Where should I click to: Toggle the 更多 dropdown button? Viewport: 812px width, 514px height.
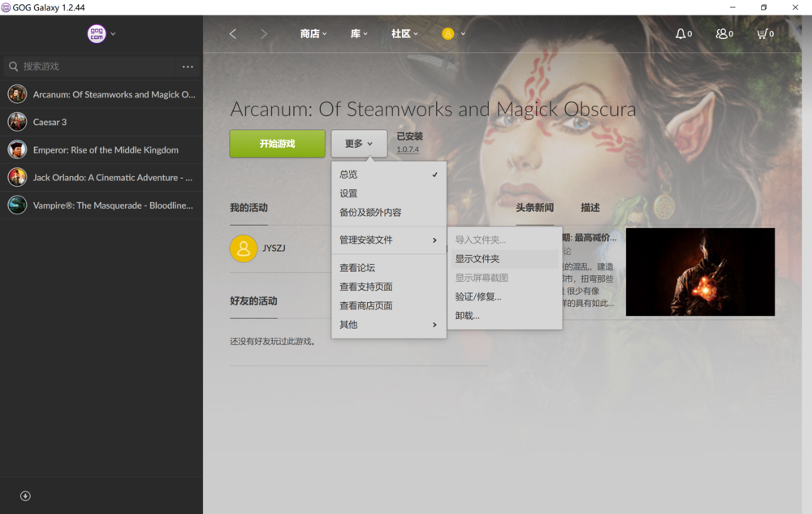point(359,144)
